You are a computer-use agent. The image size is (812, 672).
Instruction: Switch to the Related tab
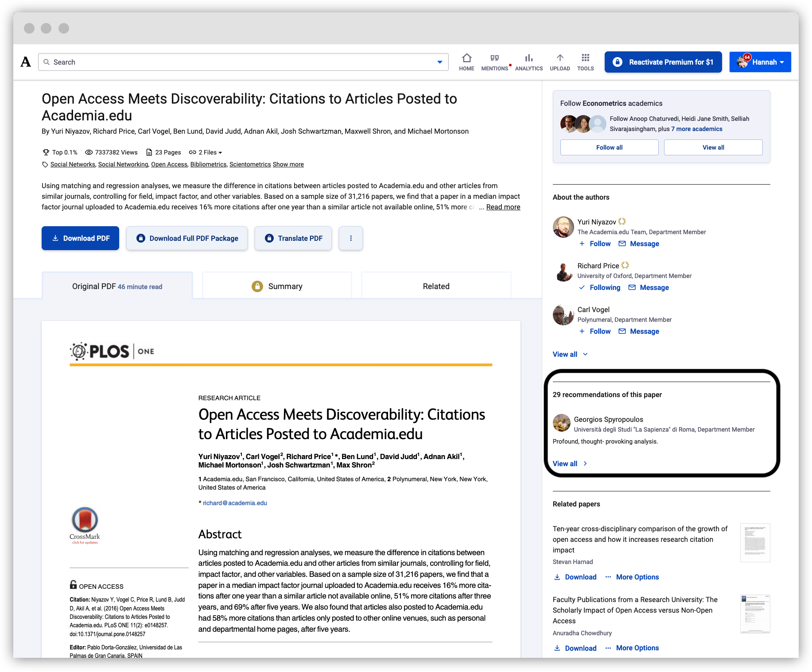click(436, 286)
